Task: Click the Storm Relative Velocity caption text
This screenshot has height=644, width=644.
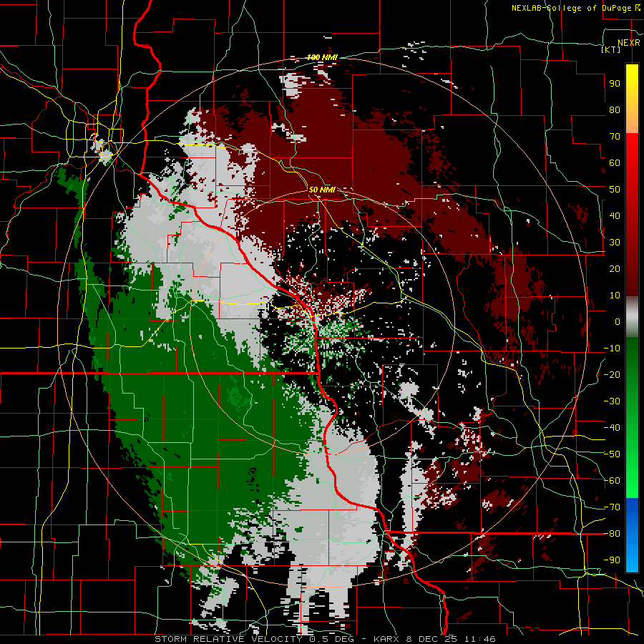Action: click(x=325, y=639)
